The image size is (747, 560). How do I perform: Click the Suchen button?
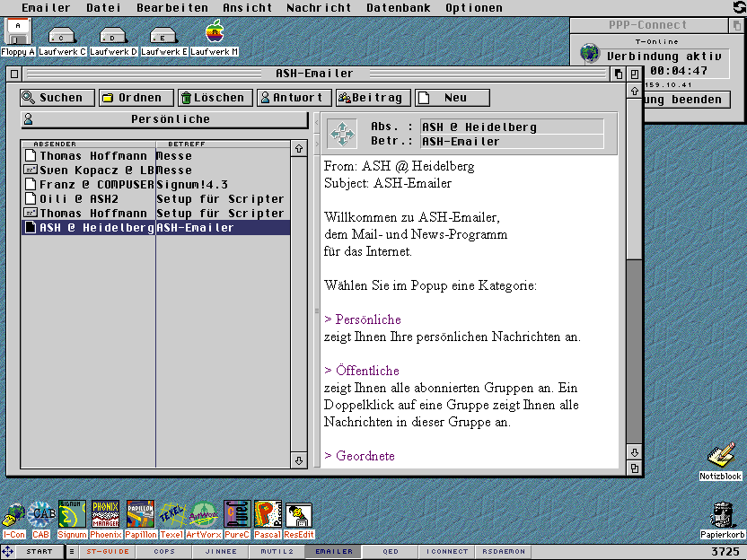pos(57,98)
